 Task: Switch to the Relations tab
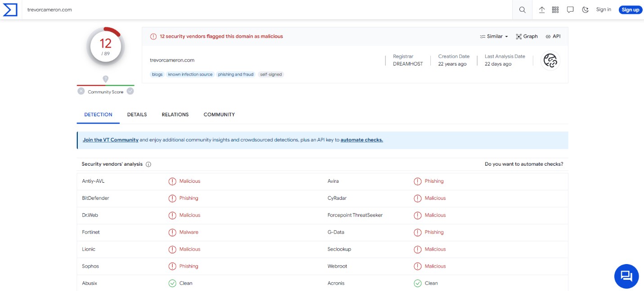click(175, 115)
